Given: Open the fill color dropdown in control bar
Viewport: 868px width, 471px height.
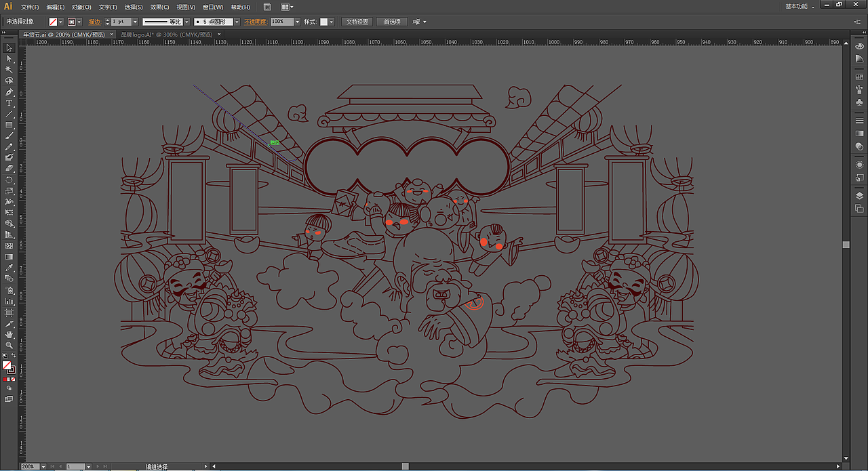Looking at the screenshot, I should pyautogui.click(x=61, y=22).
